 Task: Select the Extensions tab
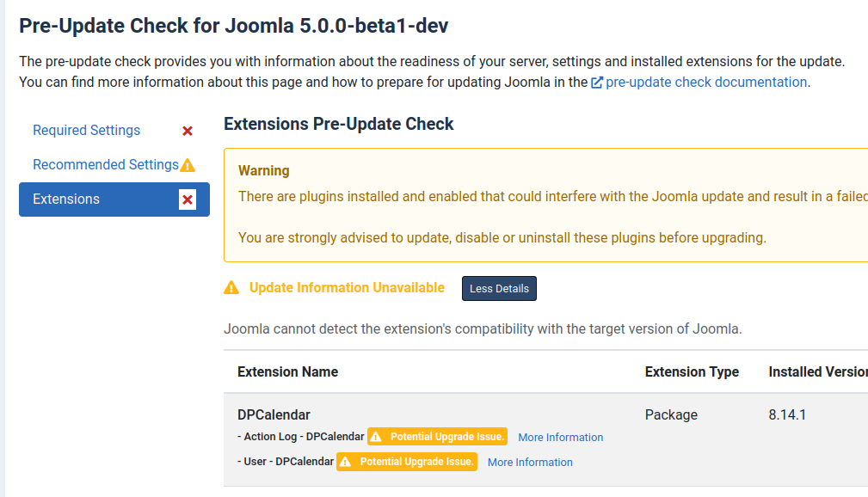[x=114, y=199]
